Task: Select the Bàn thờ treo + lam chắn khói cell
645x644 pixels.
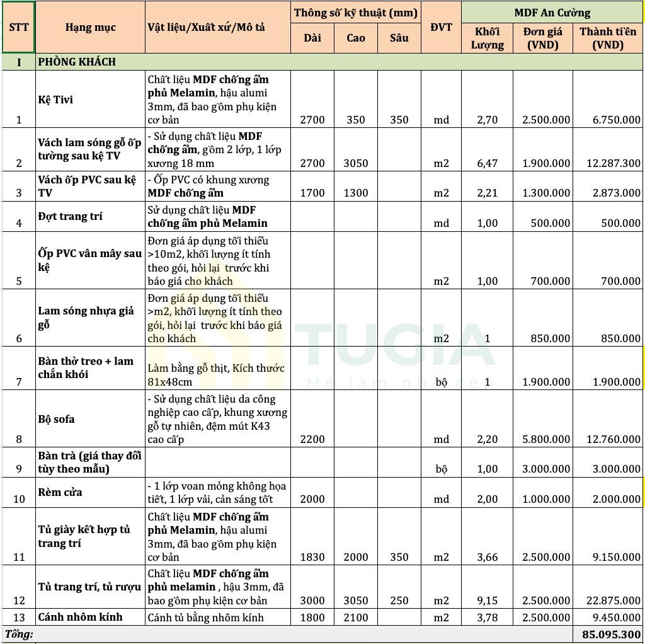Action: coord(90,368)
